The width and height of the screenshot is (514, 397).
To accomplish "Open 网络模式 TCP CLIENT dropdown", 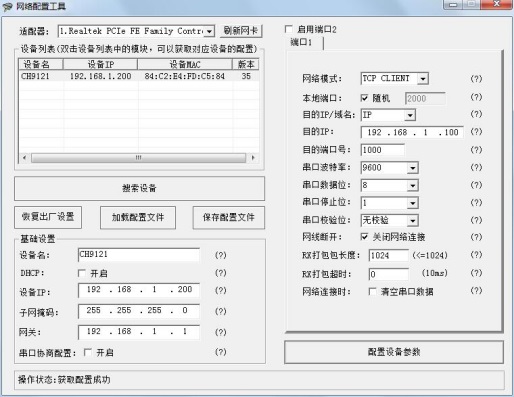I will pyautogui.click(x=423, y=79).
